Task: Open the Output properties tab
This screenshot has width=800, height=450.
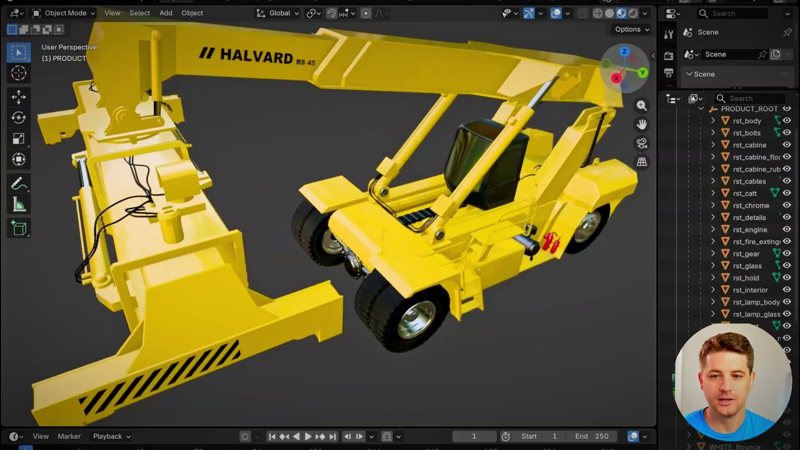Action: point(668,73)
